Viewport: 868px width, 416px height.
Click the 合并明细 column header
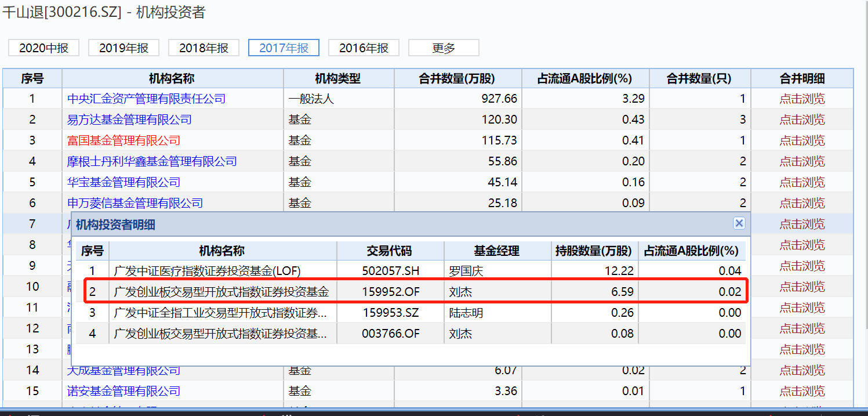click(x=802, y=78)
